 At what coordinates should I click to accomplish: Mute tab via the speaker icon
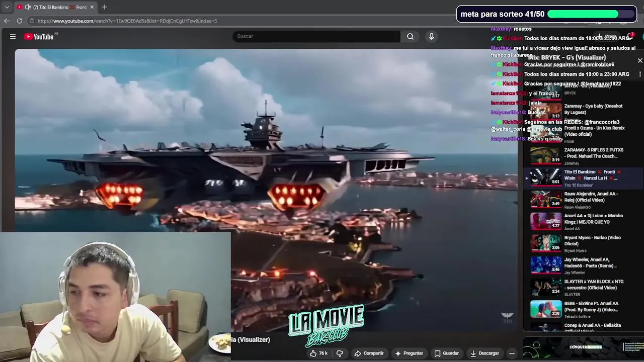click(27, 7)
